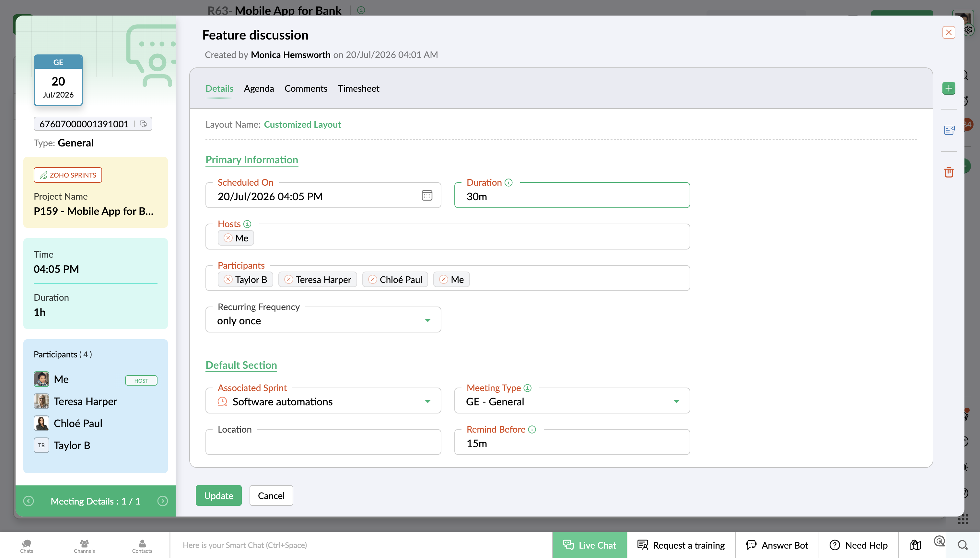This screenshot has height=558, width=980.
Task: Click the Smart Chat input box
Action: (360, 545)
